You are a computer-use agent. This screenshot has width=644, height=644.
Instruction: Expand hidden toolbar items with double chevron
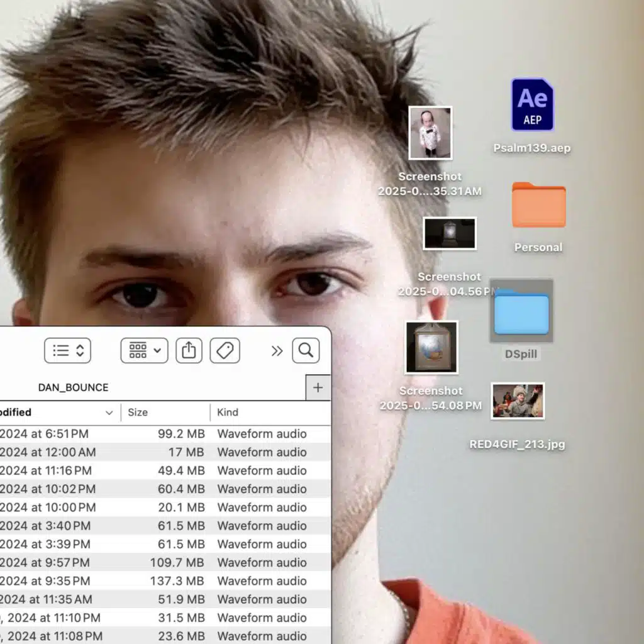[x=277, y=351]
